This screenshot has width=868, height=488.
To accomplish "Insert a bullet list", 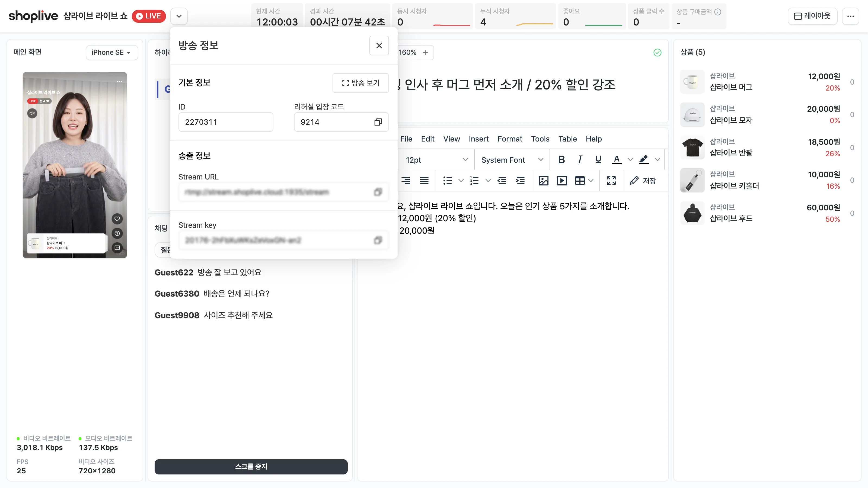I will [x=448, y=181].
